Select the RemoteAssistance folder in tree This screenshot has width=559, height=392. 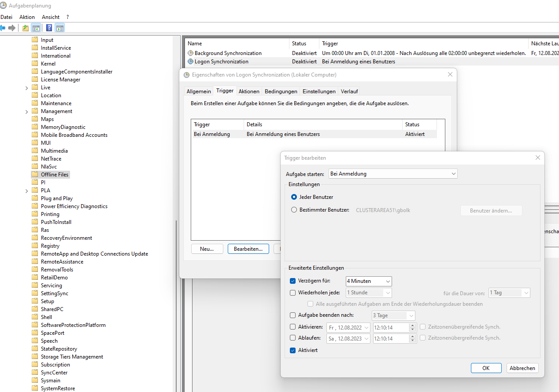click(x=62, y=262)
